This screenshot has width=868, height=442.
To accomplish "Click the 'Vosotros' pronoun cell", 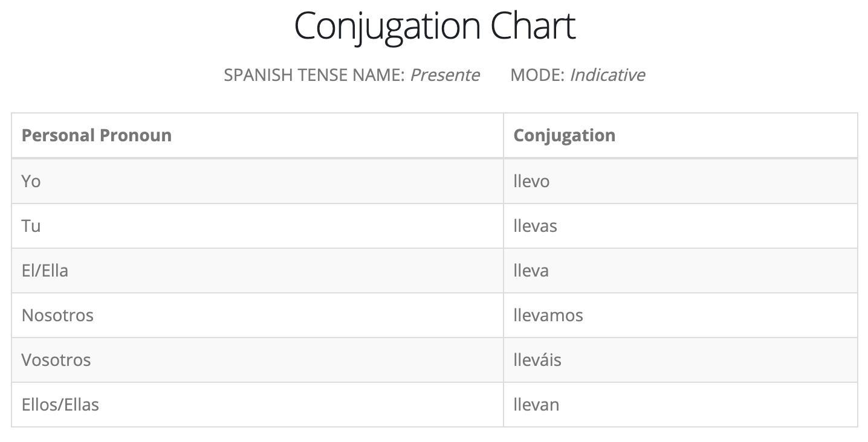I will (56, 360).
